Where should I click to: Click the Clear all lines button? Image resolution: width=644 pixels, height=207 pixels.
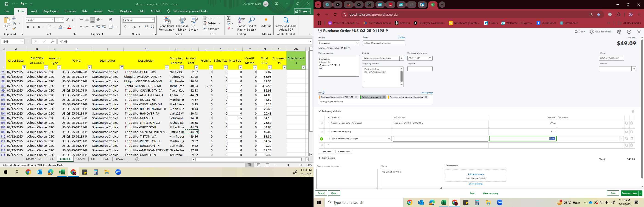tap(344, 152)
